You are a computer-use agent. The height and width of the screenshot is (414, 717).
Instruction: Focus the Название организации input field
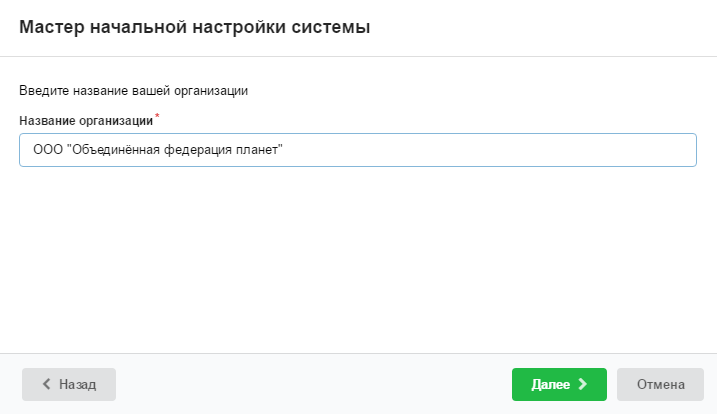point(450,150)
